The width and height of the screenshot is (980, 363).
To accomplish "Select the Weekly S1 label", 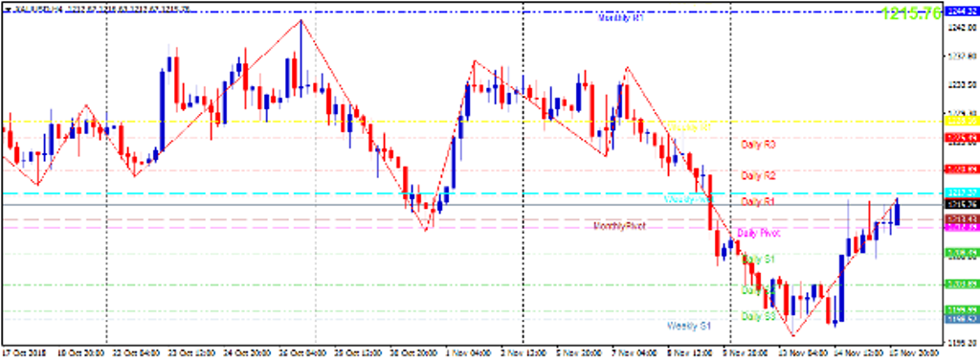I will coord(689,326).
